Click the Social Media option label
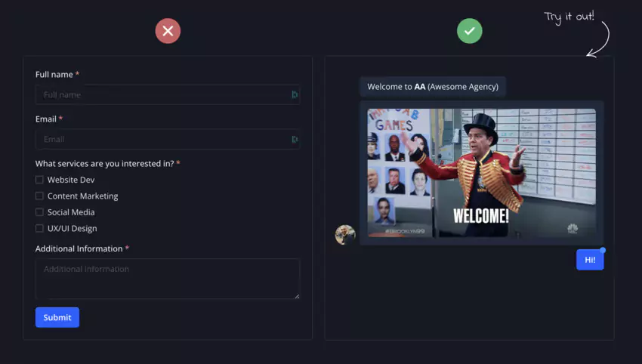This screenshot has width=642, height=364. click(71, 212)
